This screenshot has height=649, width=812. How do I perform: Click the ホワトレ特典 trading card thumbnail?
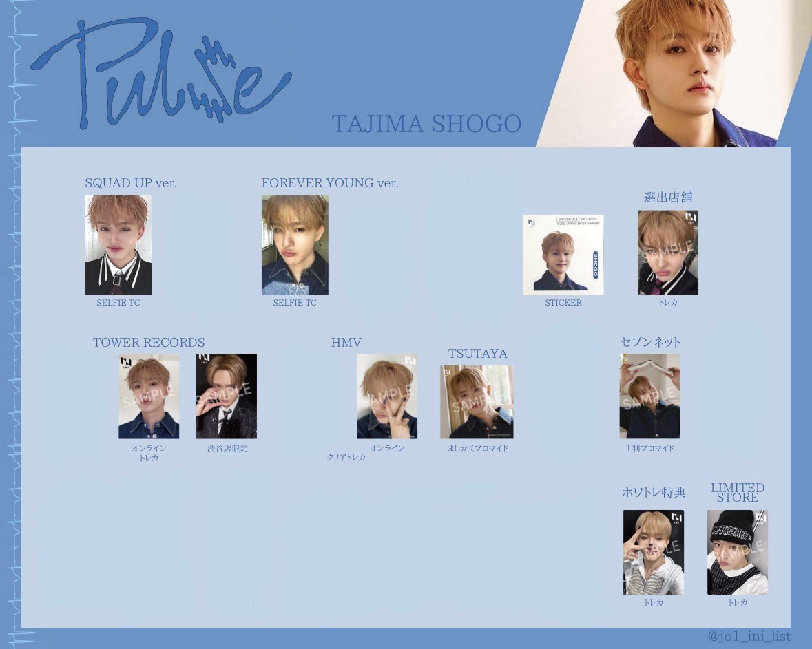click(654, 552)
